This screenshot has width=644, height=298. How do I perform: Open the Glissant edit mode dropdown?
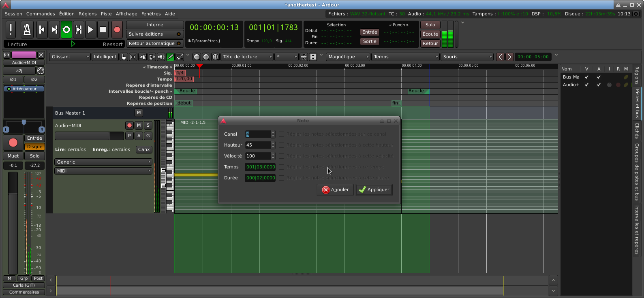click(x=70, y=57)
